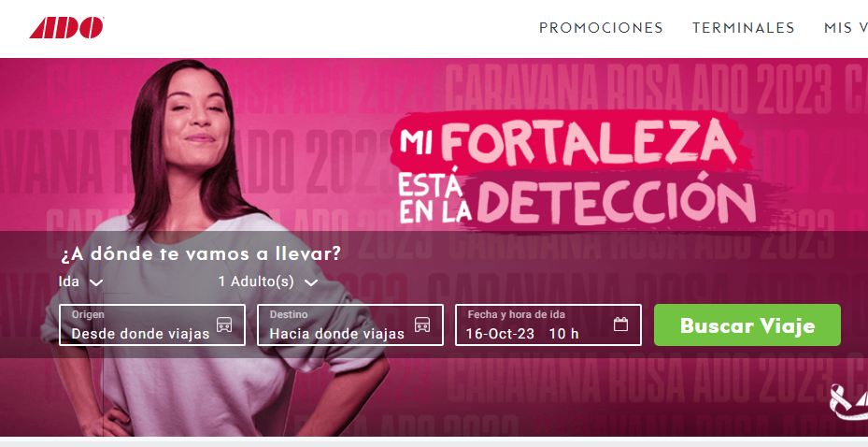Open the 'Mi Fortaleza está en la Detección' banner
Screen dimensions: 868x447
click(x=573, y=170)
